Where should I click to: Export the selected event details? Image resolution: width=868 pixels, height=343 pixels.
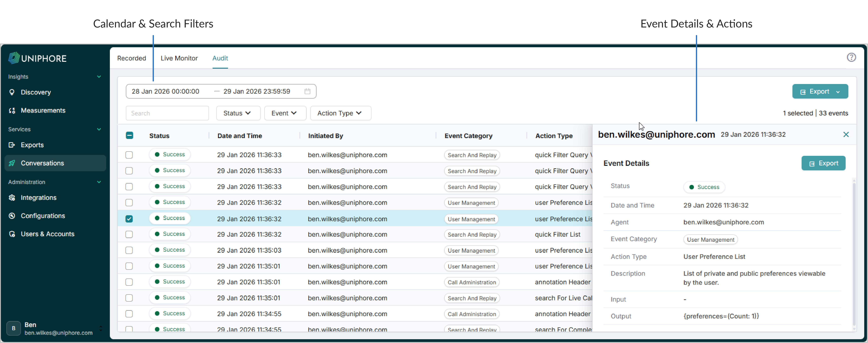pos(823,163)
